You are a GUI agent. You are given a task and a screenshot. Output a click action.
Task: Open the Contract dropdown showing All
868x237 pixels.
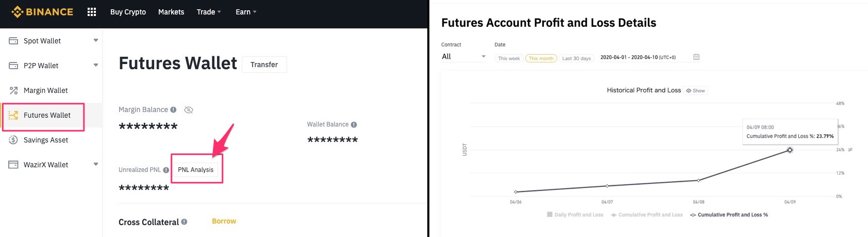pyautogui.click(x=463, y=57)
